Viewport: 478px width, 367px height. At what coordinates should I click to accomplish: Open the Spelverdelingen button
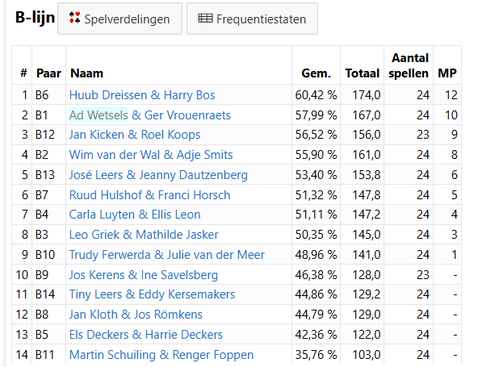(x=120, y=19)
